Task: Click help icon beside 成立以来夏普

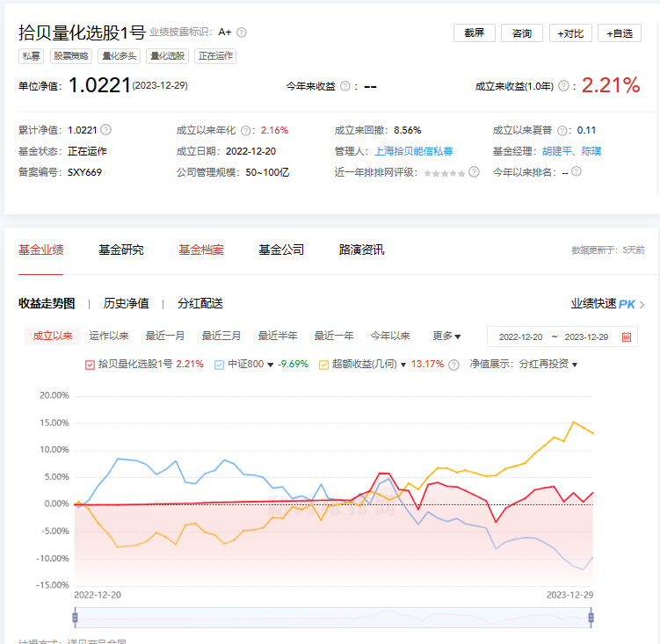Action: click(562, 131)
